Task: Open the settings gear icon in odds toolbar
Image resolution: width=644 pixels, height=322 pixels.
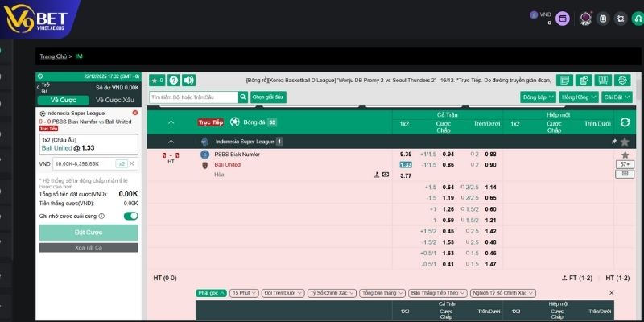Action: pos(621,80)
